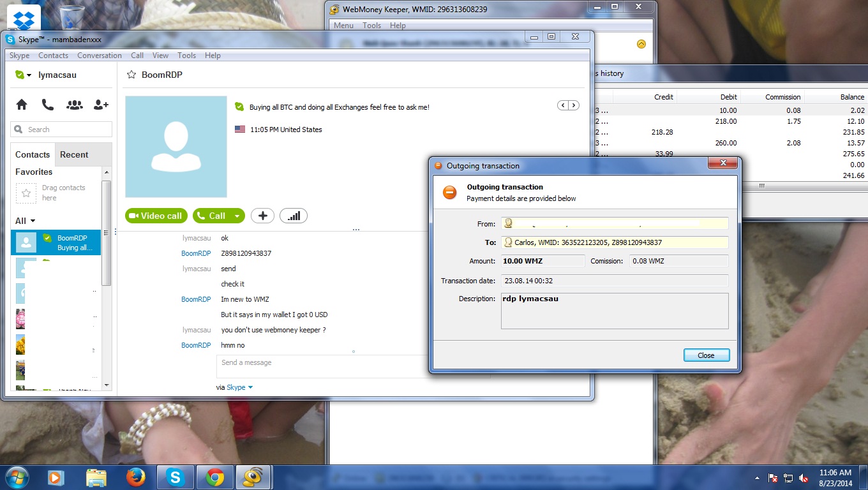The image size is (868, 490).
Task: Click the Description box with rdp lymacsau
Action: (615, 311)
